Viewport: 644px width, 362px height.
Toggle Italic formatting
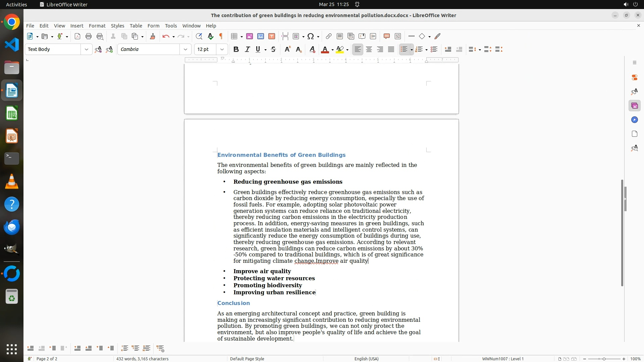pyautogui.click(x=247, y=50)
